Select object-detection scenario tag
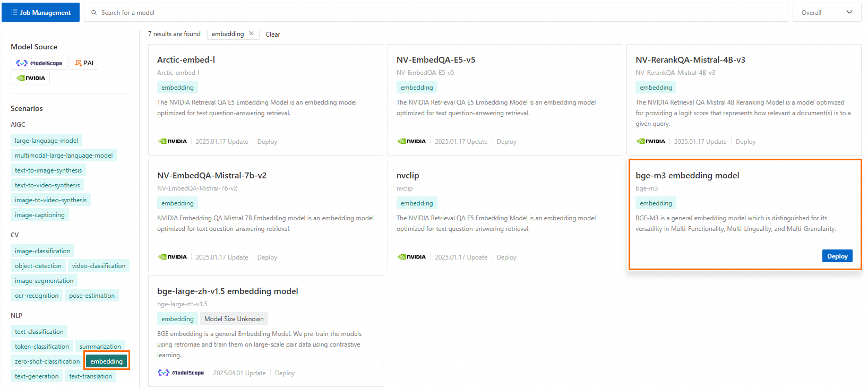 [38, 266]
